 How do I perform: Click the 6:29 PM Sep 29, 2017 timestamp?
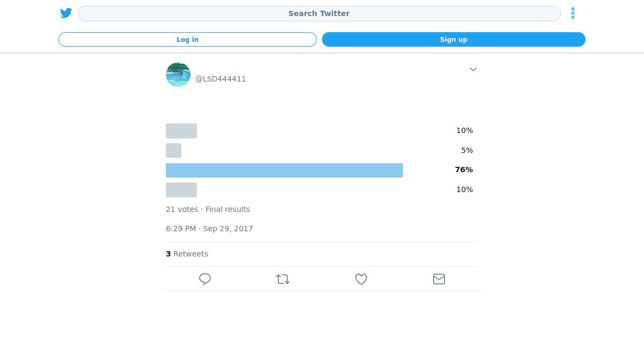(x=209, y=229)
